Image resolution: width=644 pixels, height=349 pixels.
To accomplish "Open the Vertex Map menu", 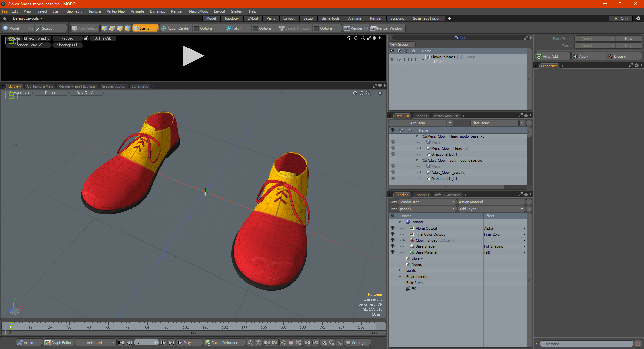I will (116, 11).
